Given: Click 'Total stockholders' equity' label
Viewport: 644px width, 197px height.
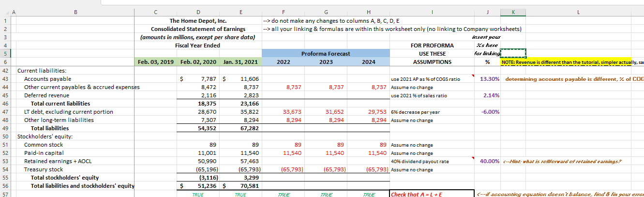Looking at the screenshot, I should tap(64, 177).
